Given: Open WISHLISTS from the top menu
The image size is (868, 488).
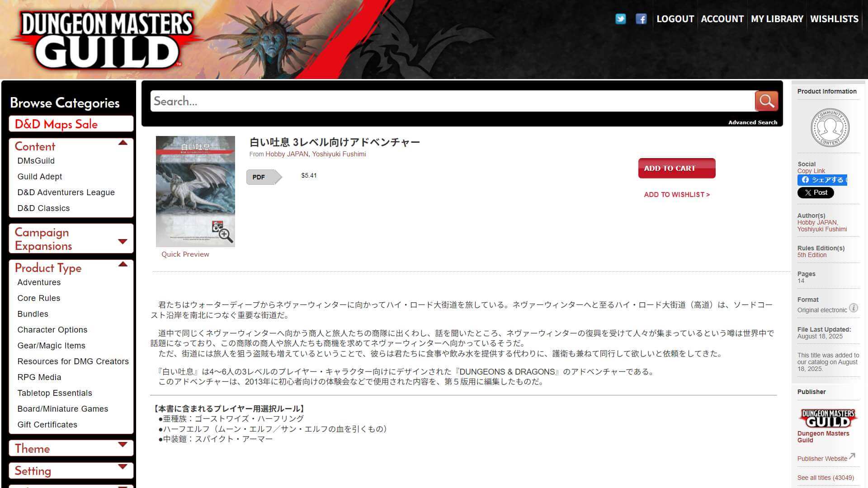Looking at the screenshot, I should [834, 19].
